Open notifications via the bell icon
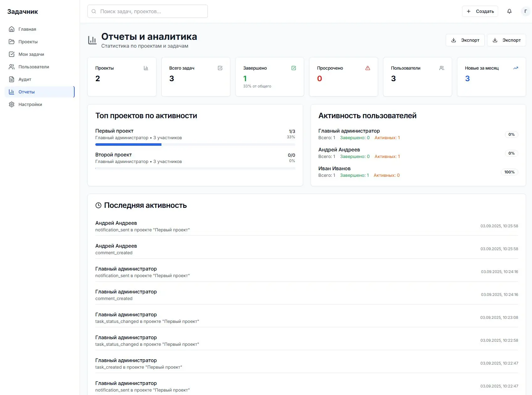 (x=509, y=11)
